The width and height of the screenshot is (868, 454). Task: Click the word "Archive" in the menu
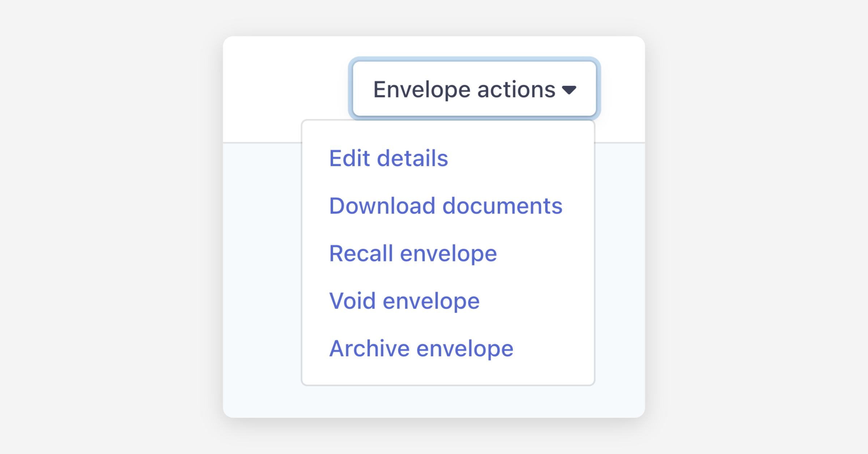click(369, 348)
